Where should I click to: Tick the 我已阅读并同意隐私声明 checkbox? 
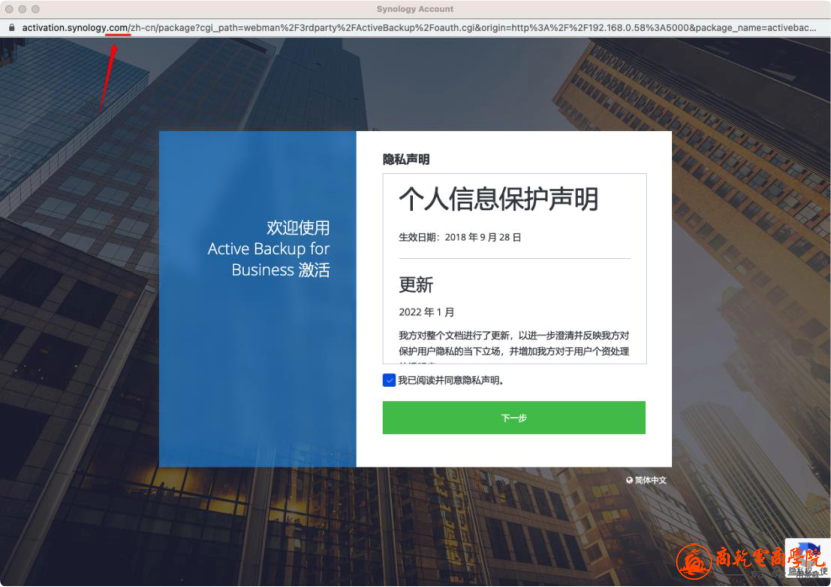coord(389,380)
